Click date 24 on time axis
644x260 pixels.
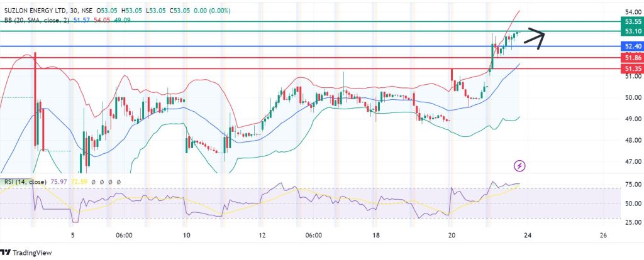pyautogui.click(x=528, y=236)
